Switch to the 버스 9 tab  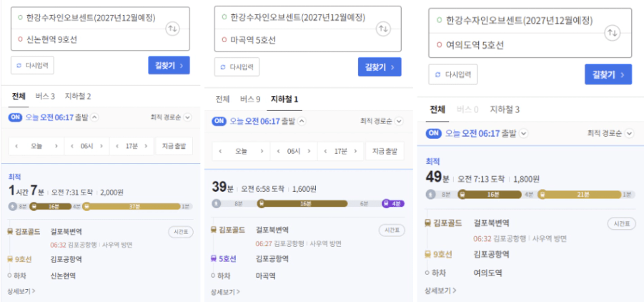coord(250,99)
